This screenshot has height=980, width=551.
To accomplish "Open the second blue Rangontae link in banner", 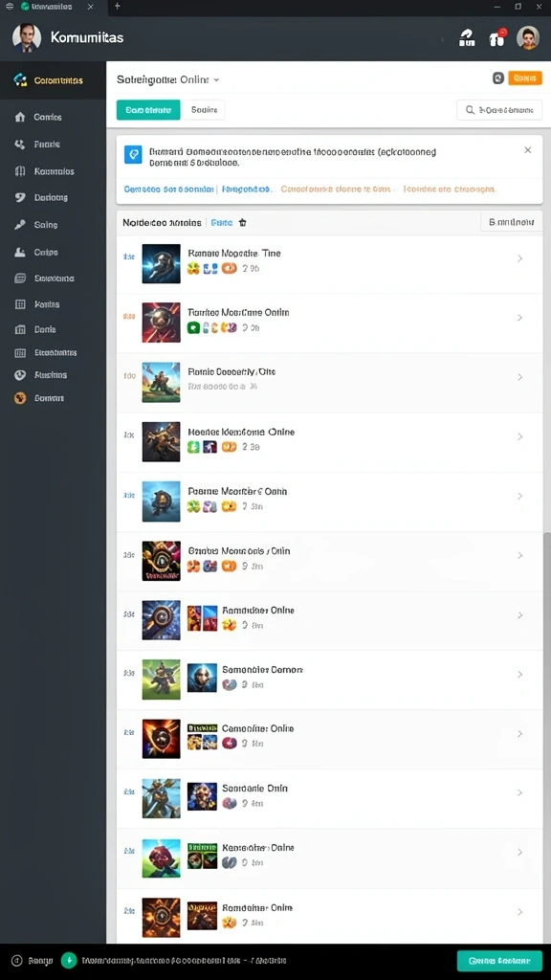I will coord(248,189).
